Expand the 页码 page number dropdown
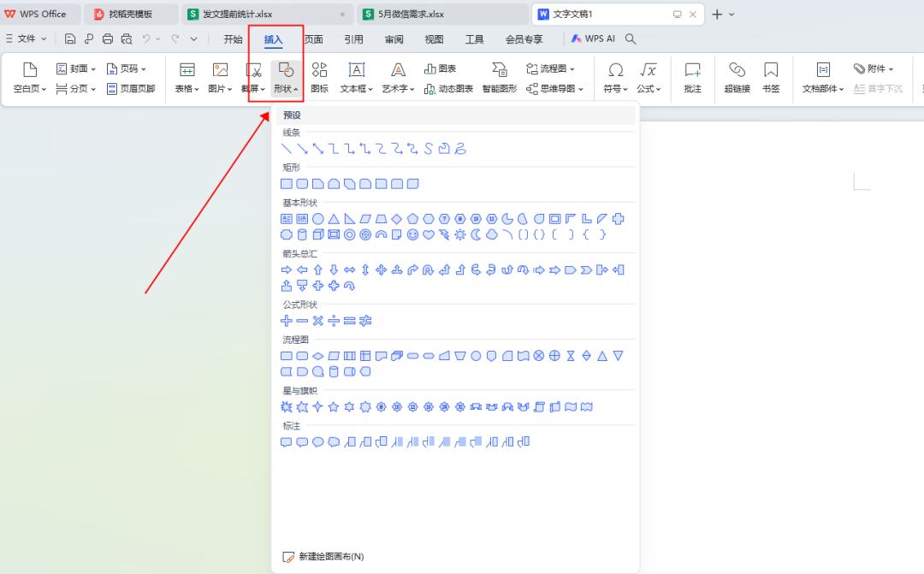 [x=126, y=69]
